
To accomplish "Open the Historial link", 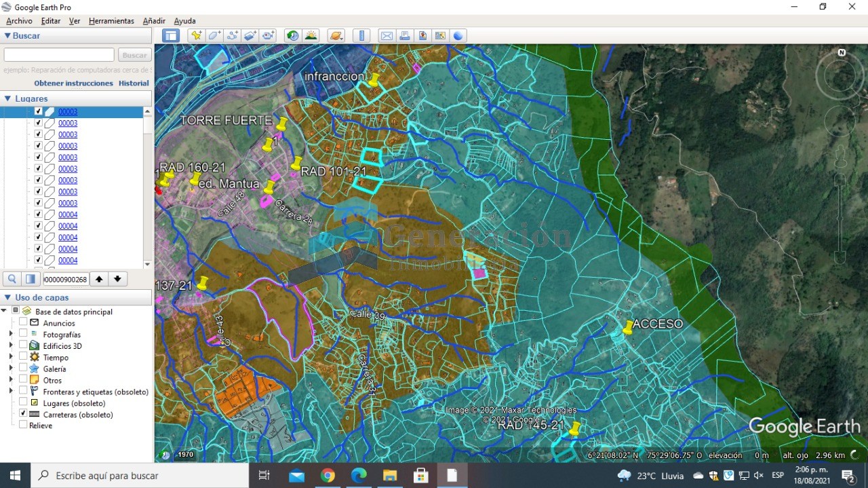I will point(134,83).
